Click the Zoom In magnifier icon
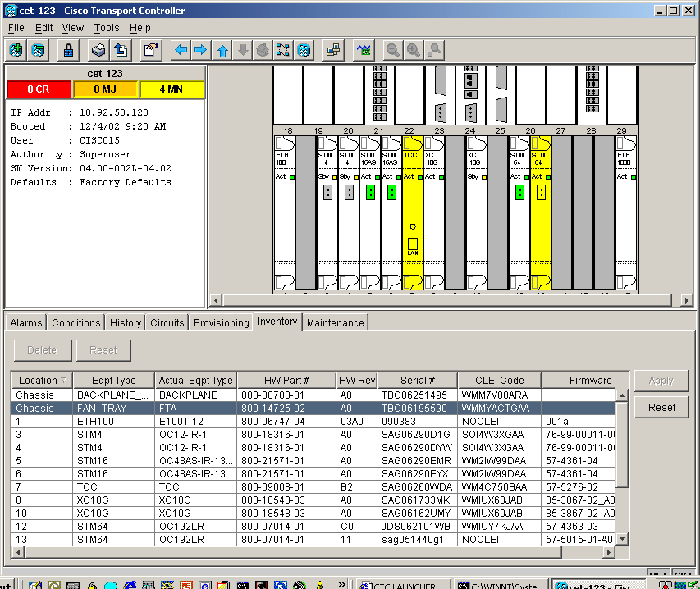Screen dimensions: 700x589 point(414,50)
